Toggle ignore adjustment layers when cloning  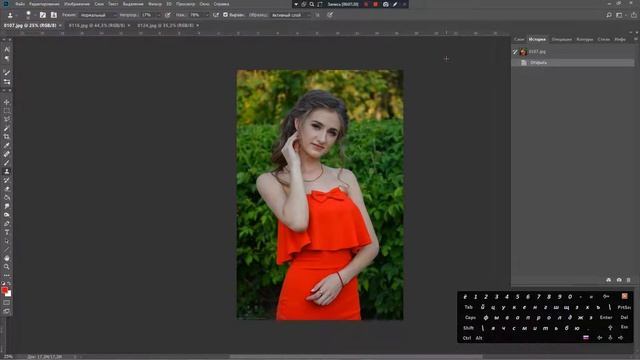[318, 15]
